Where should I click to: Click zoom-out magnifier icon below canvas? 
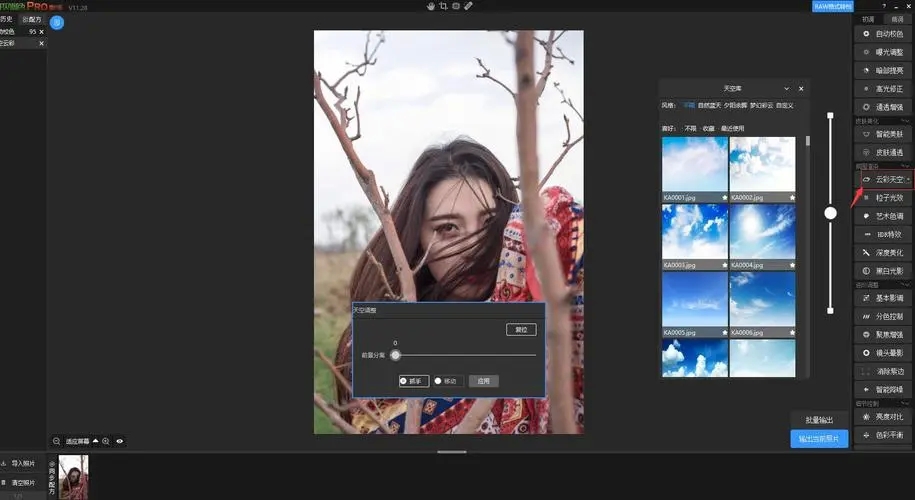click(57, 441)
